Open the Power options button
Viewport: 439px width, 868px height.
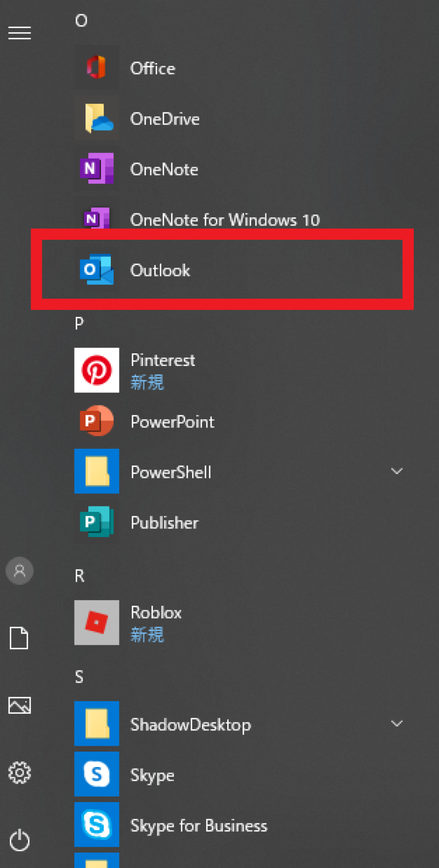point(20,840)
